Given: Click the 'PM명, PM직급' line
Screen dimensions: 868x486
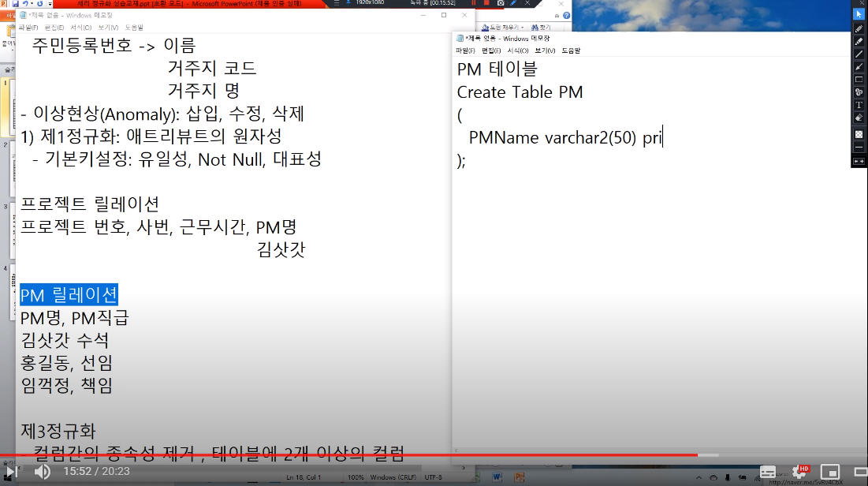Looking at the screenshot, I should (x=74, y=317).
